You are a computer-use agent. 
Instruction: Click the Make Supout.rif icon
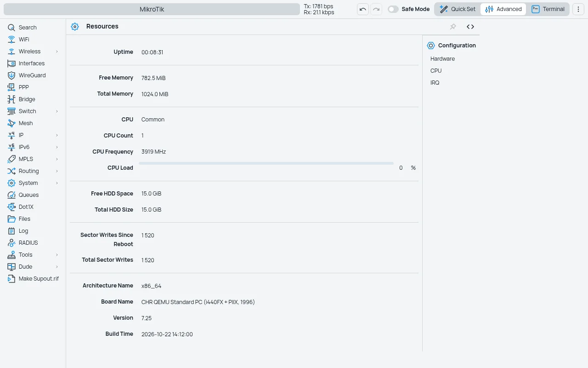coord(11,279)
